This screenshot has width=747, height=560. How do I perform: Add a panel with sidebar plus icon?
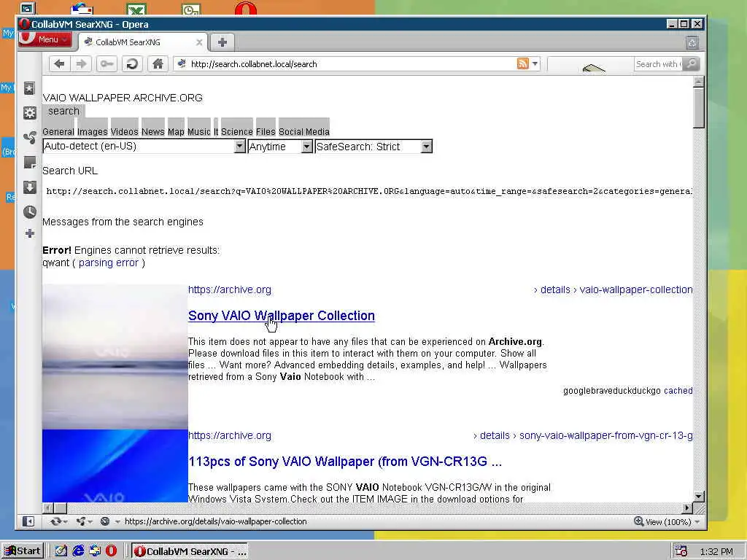(x=29, y=233)
